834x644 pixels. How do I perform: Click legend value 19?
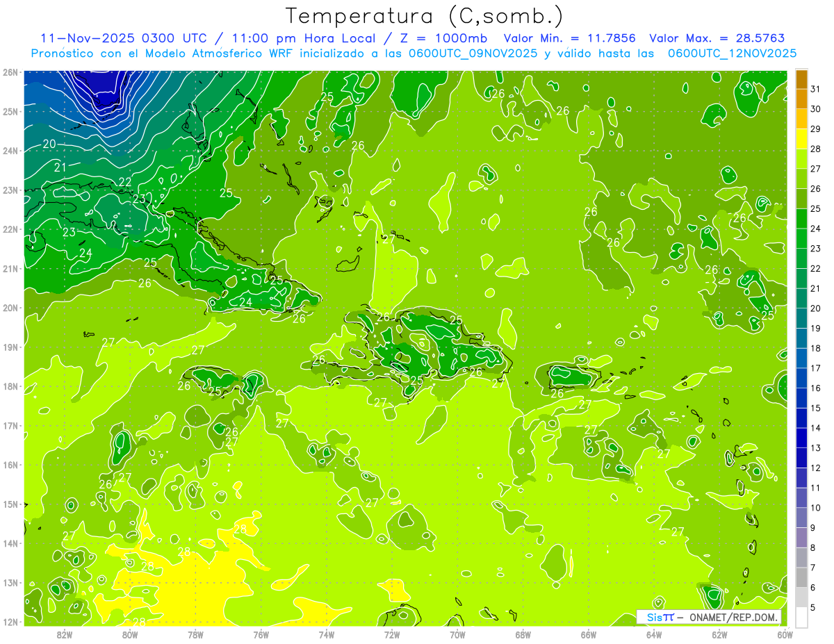click(x=816, y=328)
